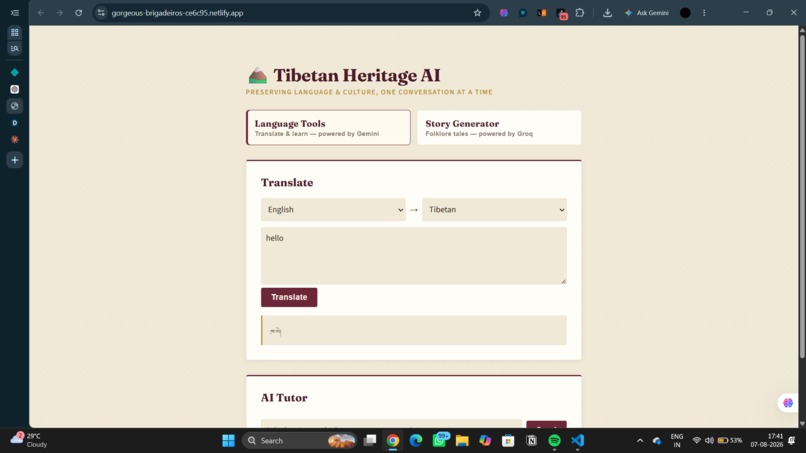The width and height of the screenshot is (806, 453).
Task: Open the Downloads icon in toolbar
Action: (607, 13)
